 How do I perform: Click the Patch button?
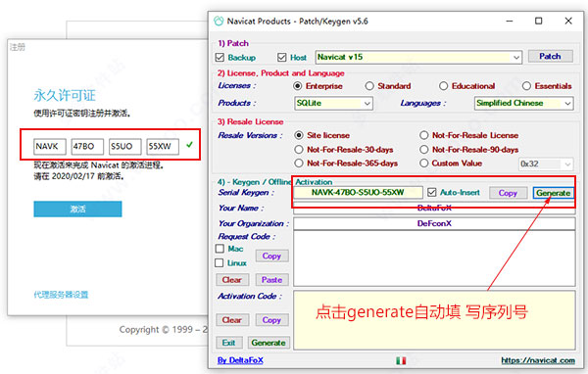pyautogui.click(x=550, y=56)
